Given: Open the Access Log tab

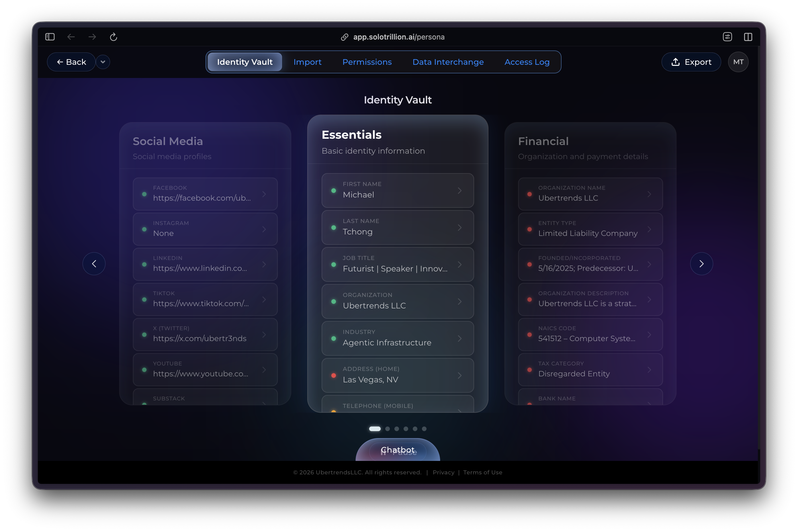Looking at the screenshot, I should (527, 62).
